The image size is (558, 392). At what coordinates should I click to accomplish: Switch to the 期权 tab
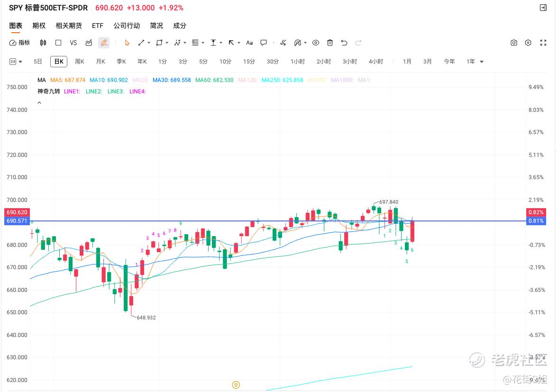(x=39, y=26)
